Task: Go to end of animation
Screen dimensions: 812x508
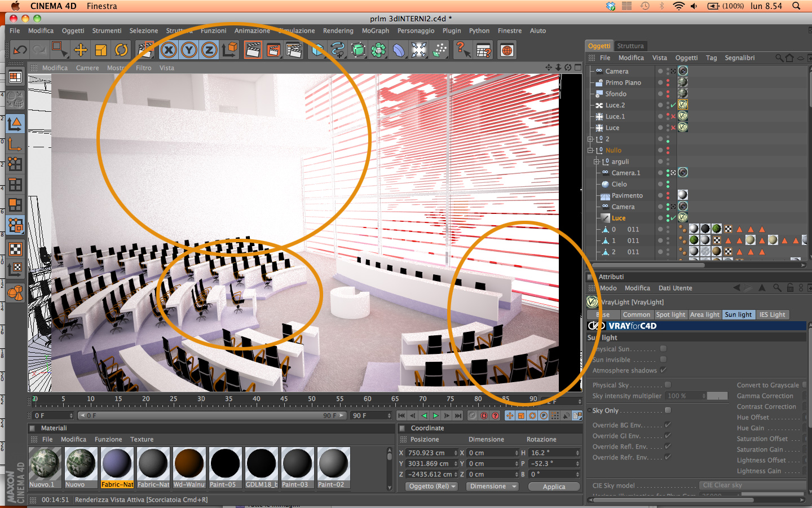Action: pos(458,415)
